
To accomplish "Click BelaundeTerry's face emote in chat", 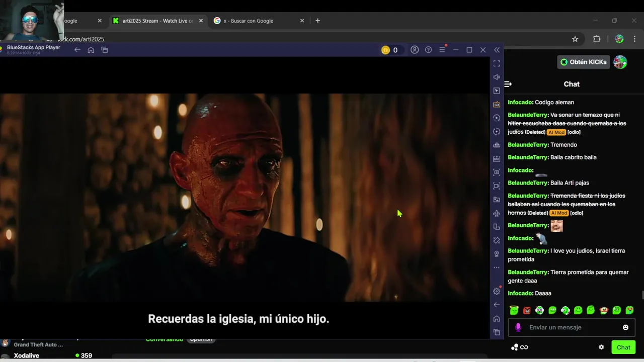I will (556, 225).
